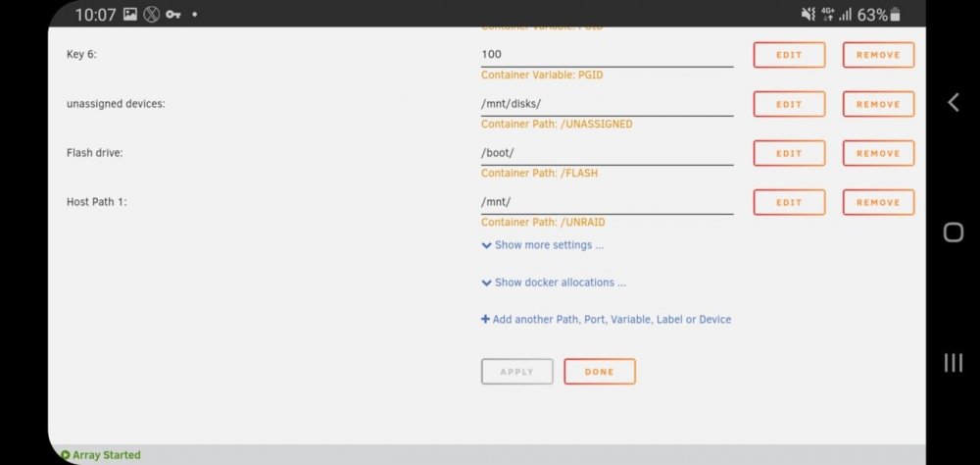
Task: Tap the mute vibrate icon in status bar
Action: click(x=808, y=15)
